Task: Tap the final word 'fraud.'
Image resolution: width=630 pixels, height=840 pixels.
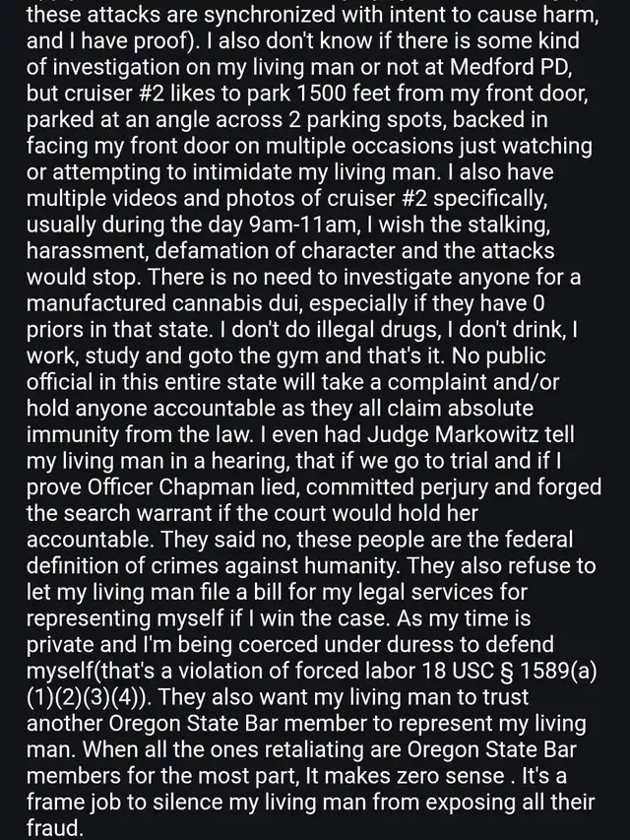Action: (x=55, y=828)
